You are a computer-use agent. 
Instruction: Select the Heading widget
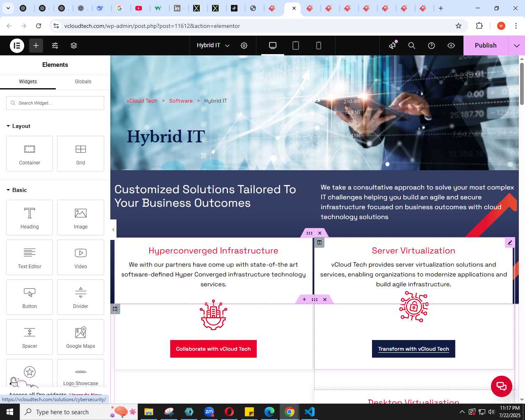point(30,217)
